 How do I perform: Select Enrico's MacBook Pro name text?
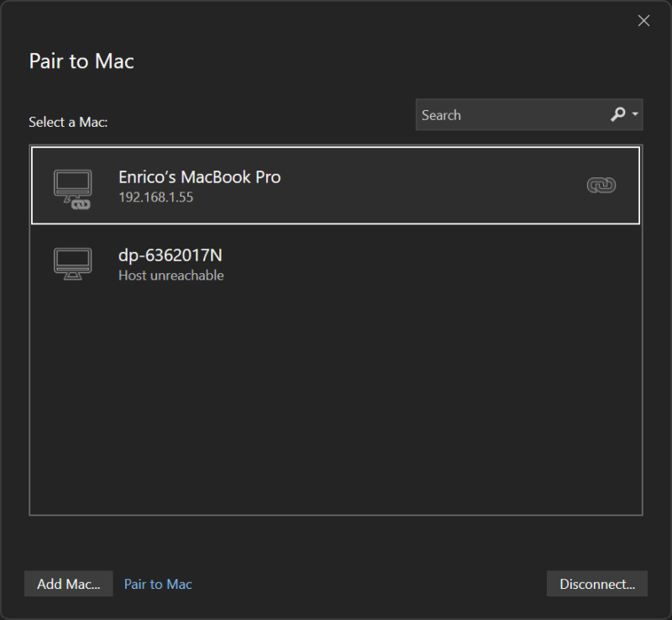coord(200,177)
